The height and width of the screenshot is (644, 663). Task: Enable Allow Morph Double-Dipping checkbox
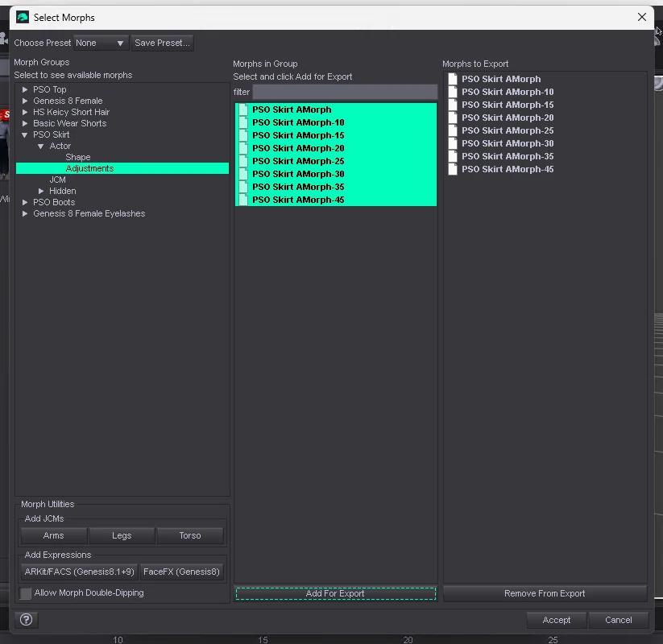click(x=25, y=592)
